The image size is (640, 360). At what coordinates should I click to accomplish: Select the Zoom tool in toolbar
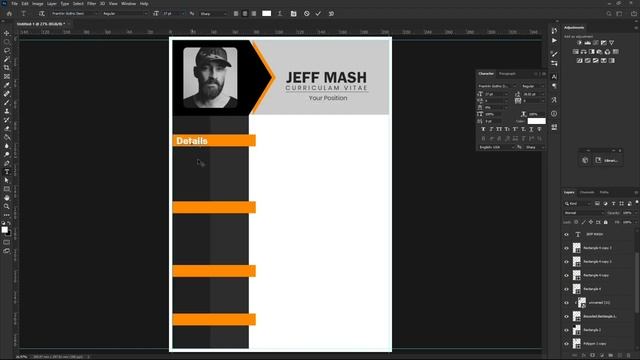7,206
